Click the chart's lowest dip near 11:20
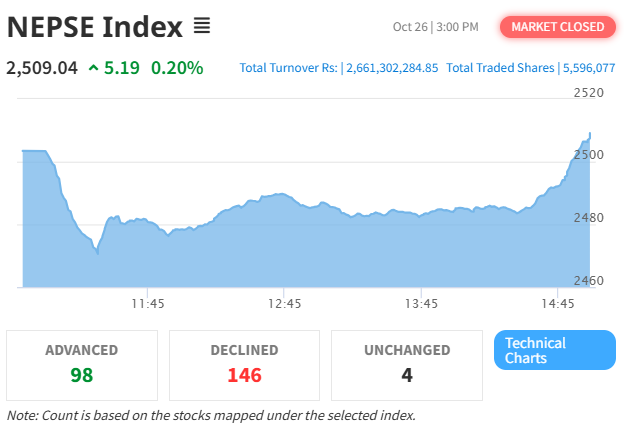The width and height of the screenshot is (624, 437). coord(97,253)
